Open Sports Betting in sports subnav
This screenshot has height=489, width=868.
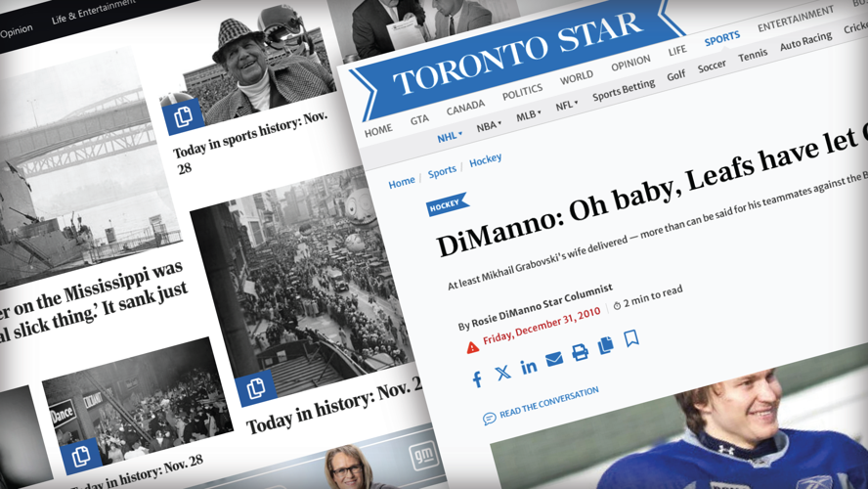pos(625,89)
